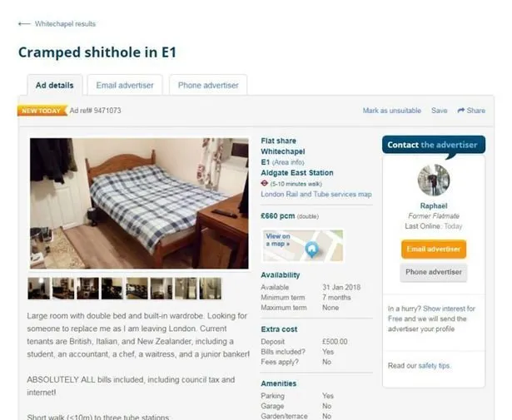Open the main bedroom photo
This screenshot has width=512, height=420.
[x=139, y=204]
